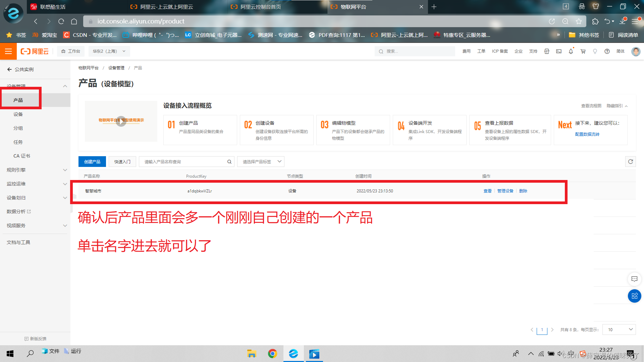
Task: Open the Aliyun hamburger menu
Action: pos(8,51)
